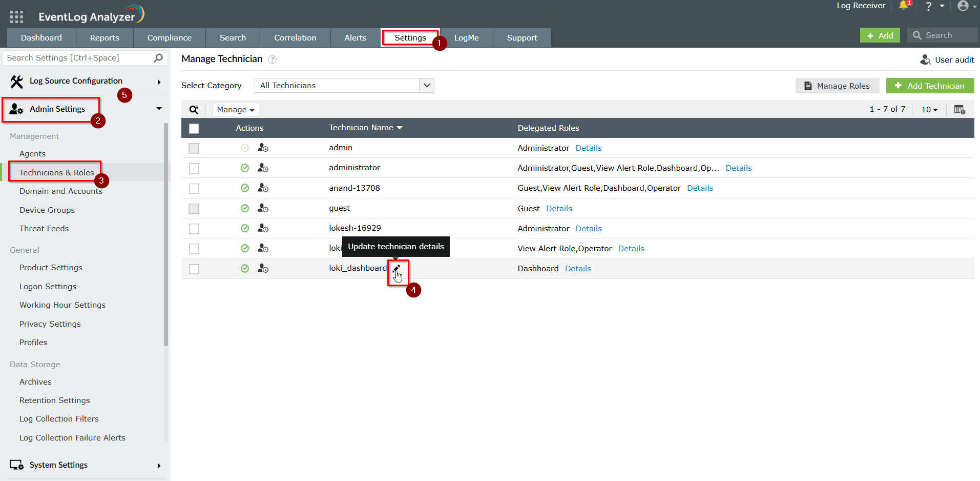
Task: Open the help menu dropdown arrow
Action: point(942,6)
